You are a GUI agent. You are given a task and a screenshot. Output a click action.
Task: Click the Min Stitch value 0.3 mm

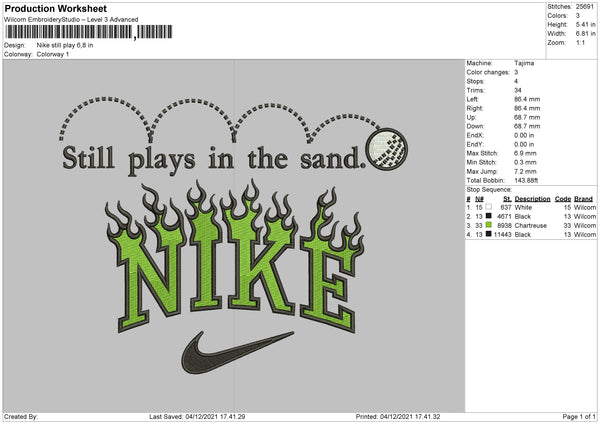pyautogui.click(x=525, y=162)
